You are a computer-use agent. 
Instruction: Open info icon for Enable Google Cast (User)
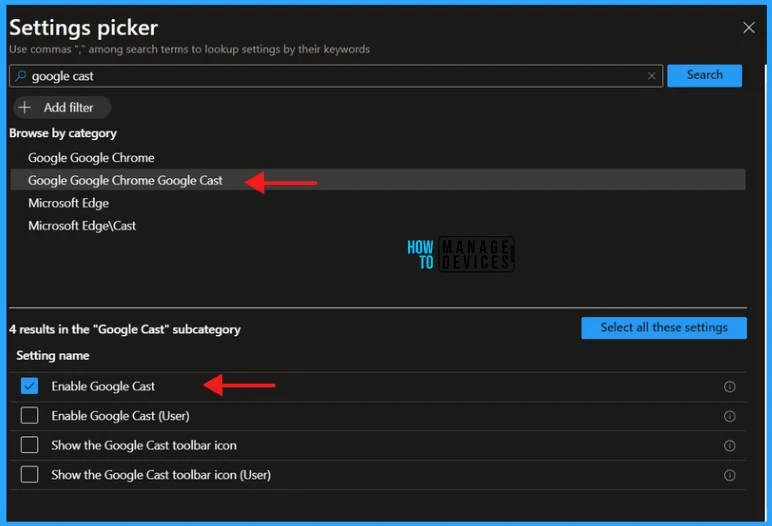tap(729, 416)
